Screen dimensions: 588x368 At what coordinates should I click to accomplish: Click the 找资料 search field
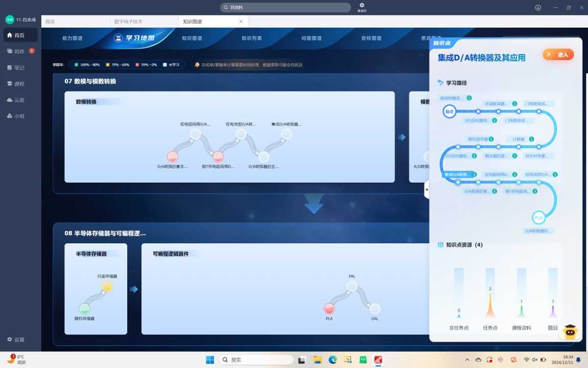tap(286, 8)
